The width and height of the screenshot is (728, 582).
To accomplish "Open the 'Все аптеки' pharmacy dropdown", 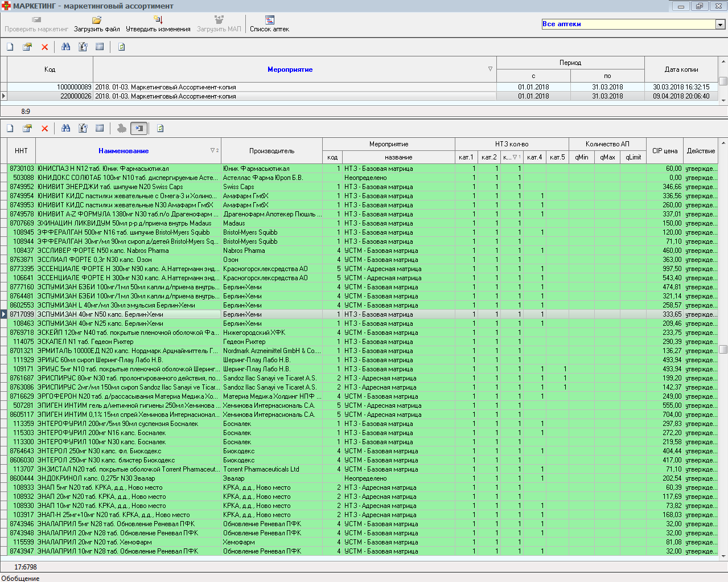I will point(720,24).
